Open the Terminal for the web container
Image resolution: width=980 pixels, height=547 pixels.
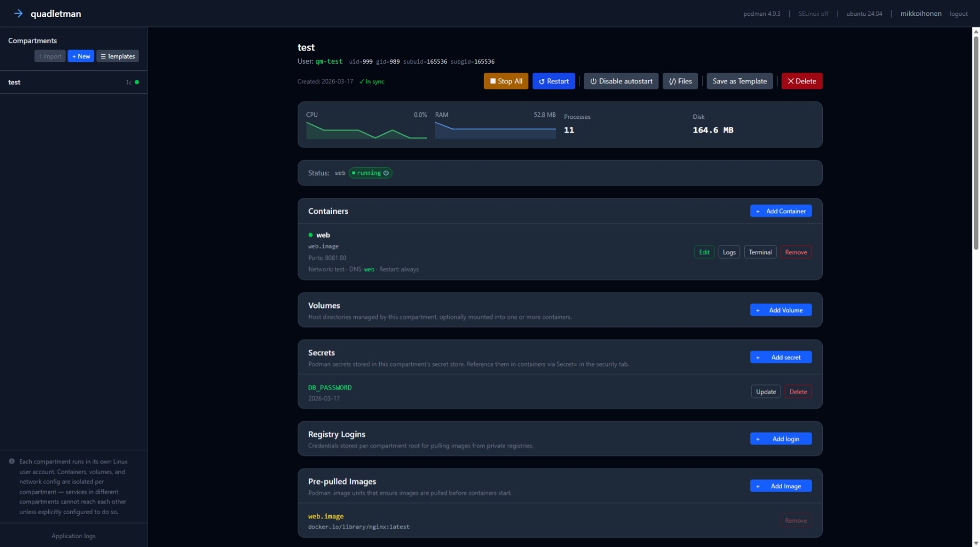(x=760, y=252)
